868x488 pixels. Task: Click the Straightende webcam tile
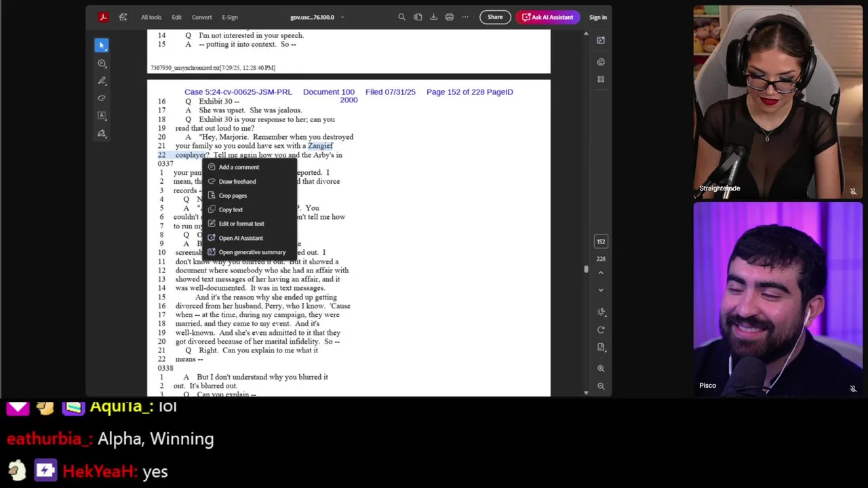(778, 102)
